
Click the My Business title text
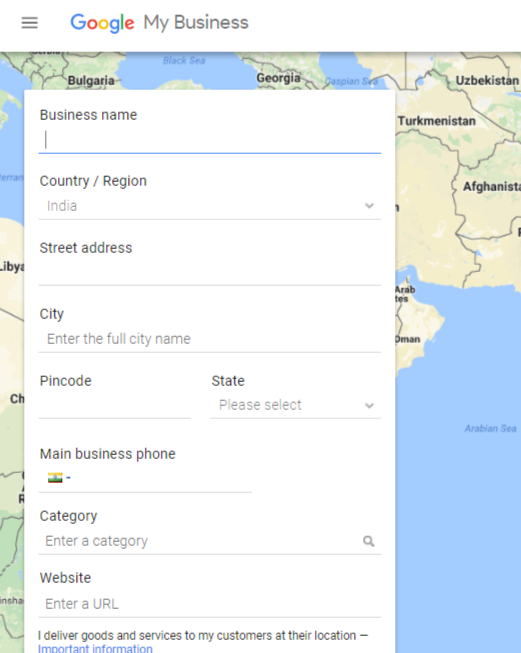pos(196,23)
